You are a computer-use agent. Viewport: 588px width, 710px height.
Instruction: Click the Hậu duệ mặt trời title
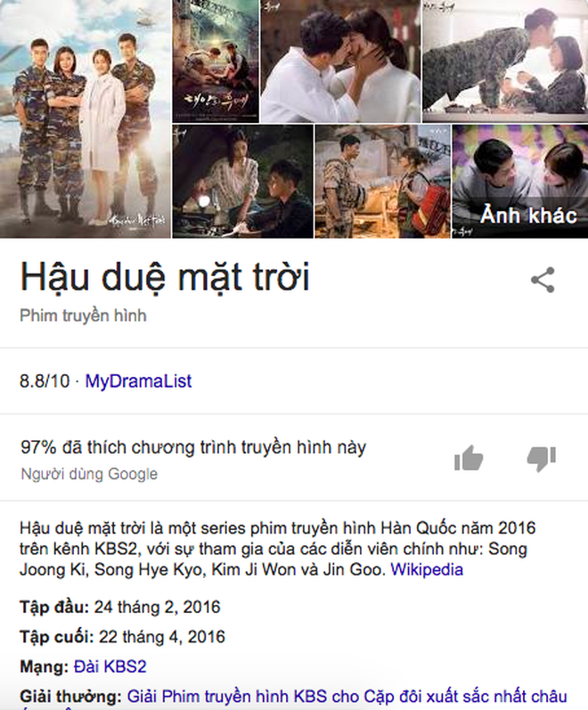165,277
